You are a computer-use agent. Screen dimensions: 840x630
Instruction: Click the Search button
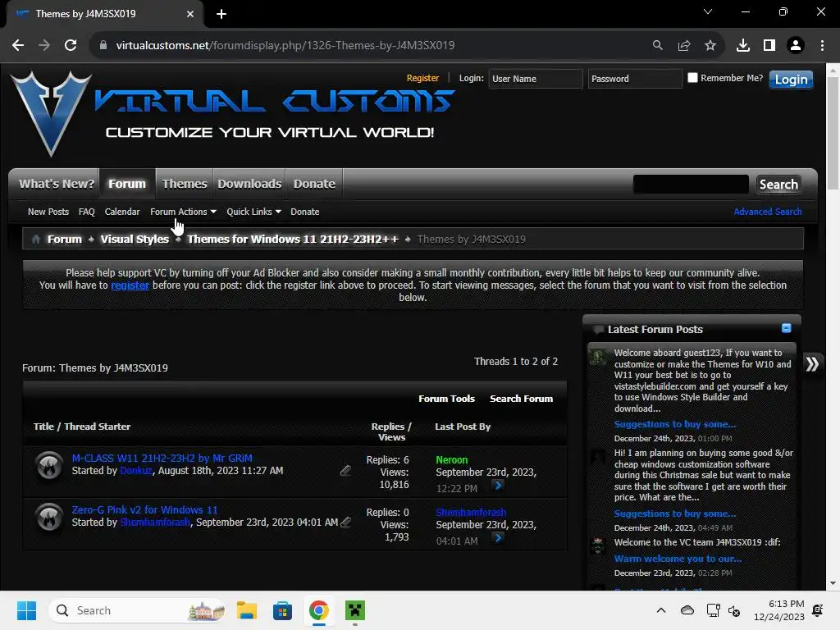coord(778,185)
